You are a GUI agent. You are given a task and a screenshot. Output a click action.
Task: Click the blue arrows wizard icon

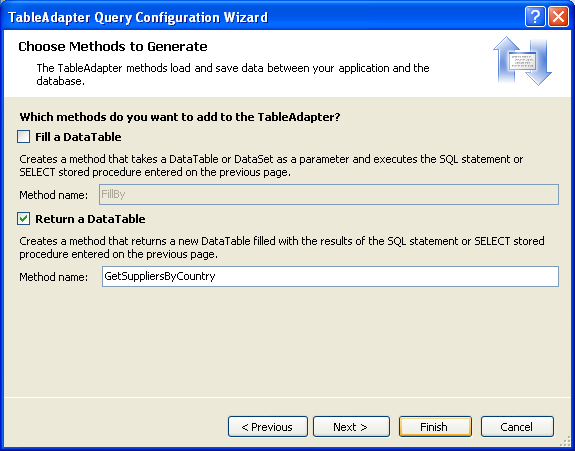523,61
